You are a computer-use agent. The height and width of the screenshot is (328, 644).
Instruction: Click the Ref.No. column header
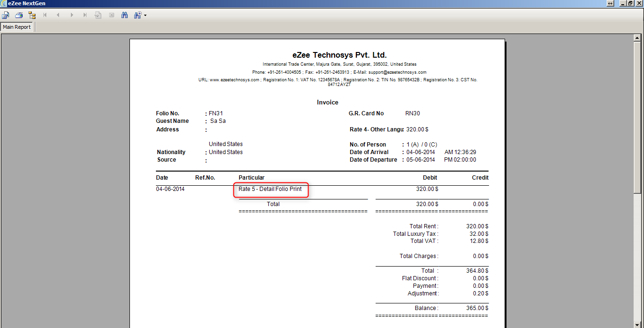[205, 178]
